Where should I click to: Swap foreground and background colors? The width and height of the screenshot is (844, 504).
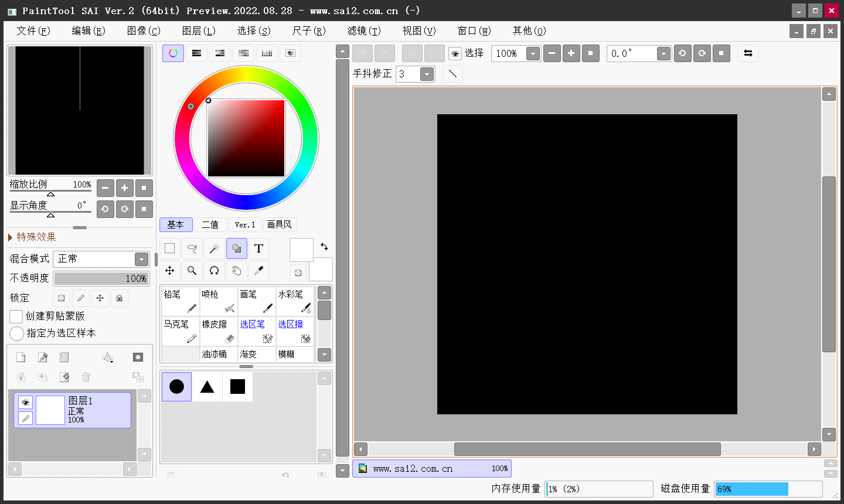324,247
